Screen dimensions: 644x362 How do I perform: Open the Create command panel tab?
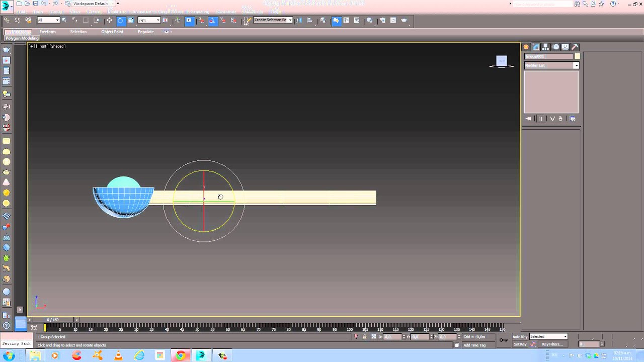[x=526, y=47]
